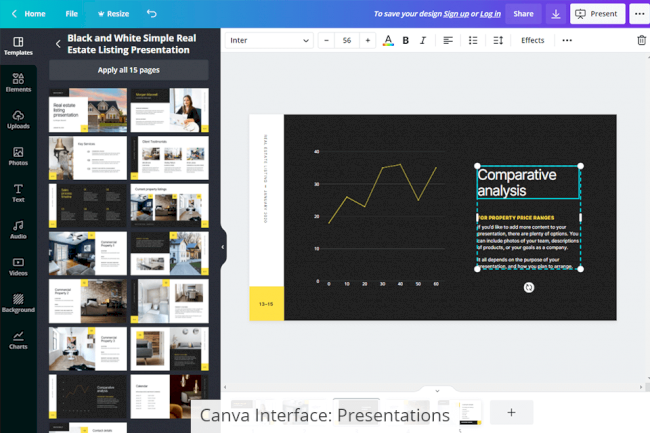Open more toolbar options ellipsis
This screenshot has height=433, width=650.
tap(567, 40)
